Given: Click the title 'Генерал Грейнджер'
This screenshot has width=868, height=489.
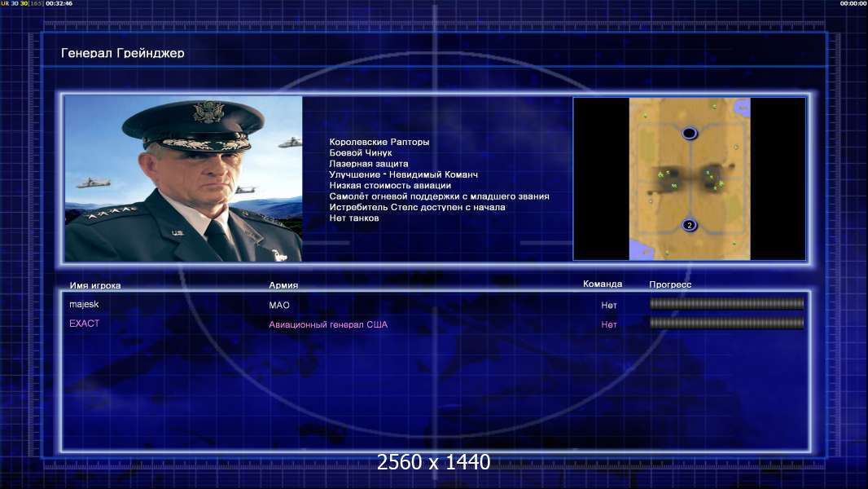Looking at the screenshot, I should tap(122, 53).
